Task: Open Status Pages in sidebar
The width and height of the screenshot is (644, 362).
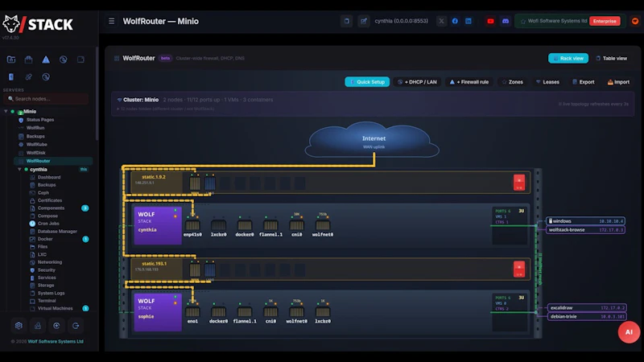Action: coord(39,120)
